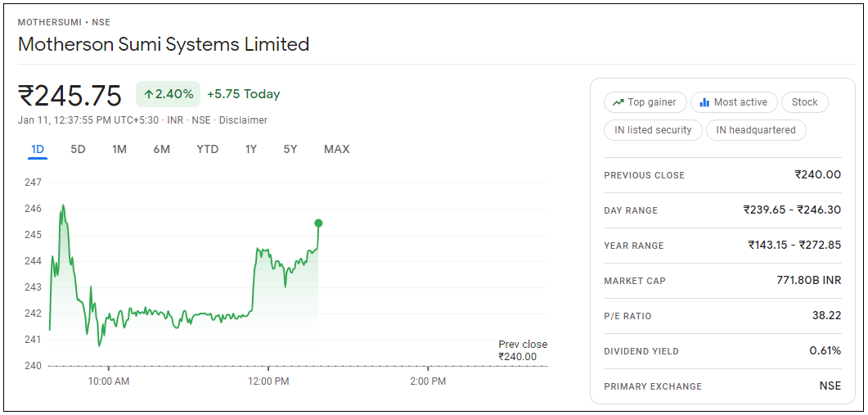The width and height of the screenshot is (868, 415).
Task: Click the green up arrow in percent badge
Action: pos(149,94)
